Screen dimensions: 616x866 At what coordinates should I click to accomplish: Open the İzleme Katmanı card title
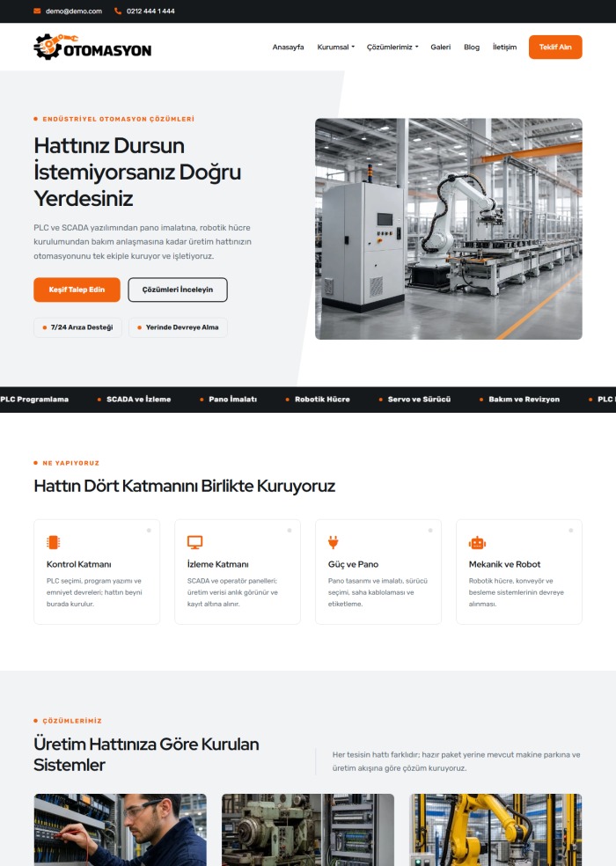tap(217, 564)
